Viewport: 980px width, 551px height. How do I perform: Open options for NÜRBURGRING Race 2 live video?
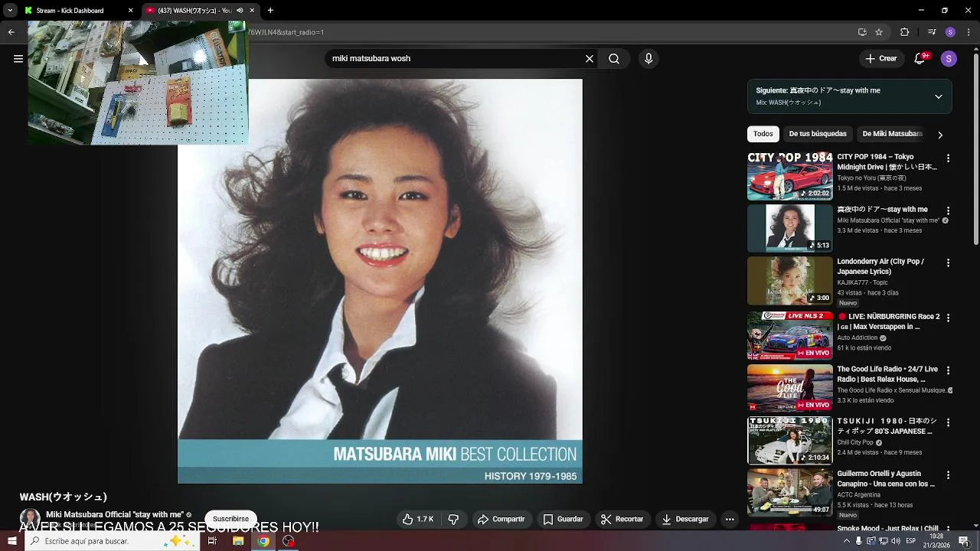coord(948,318)
